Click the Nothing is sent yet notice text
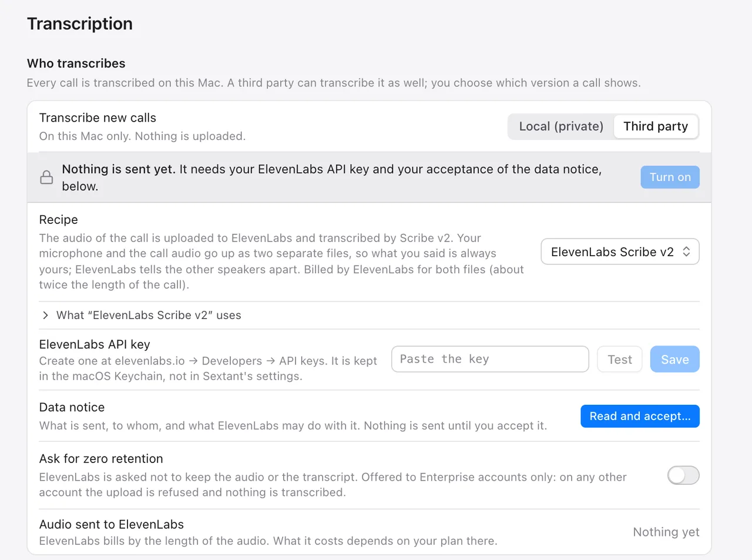This screenshot has width=752, height=560. pos(332,177)
